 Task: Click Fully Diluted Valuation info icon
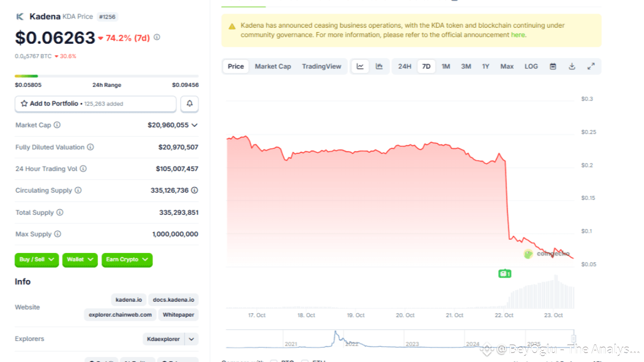tap(90, 147)
